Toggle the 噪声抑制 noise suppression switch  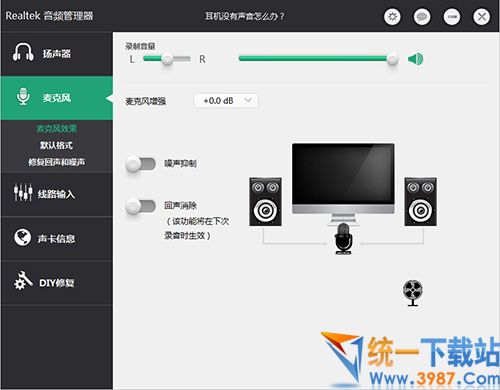[140, 164]
